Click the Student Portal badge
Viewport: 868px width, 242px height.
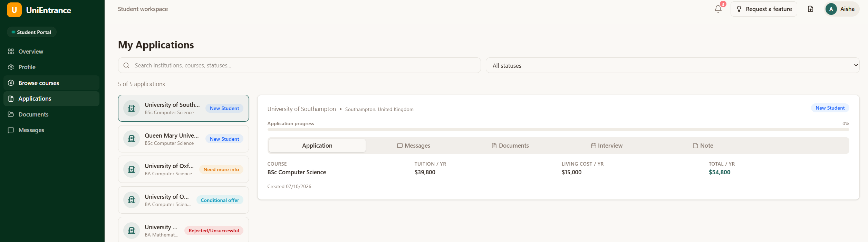coord(32,32)
